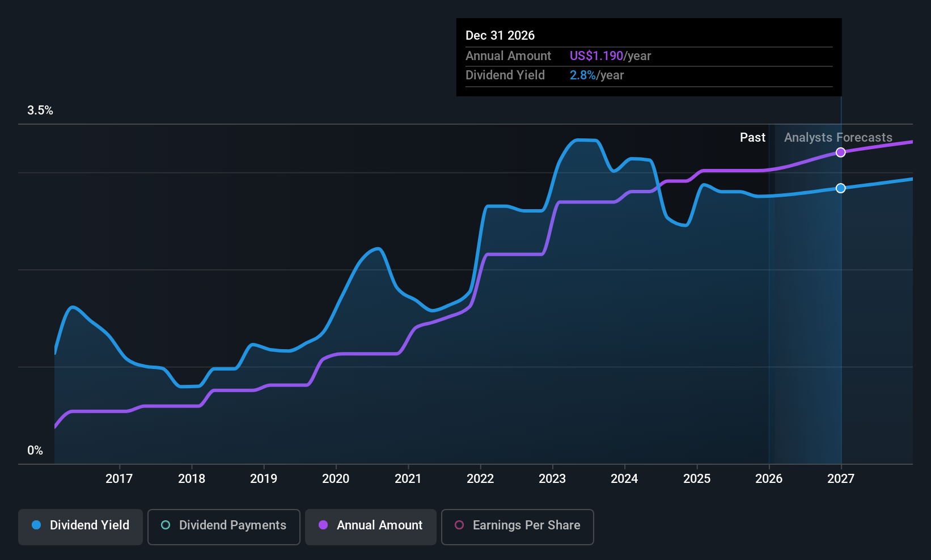Viewport: 931px width, 560px height.
Task: Click the Past region label
Action: point(752,138)
